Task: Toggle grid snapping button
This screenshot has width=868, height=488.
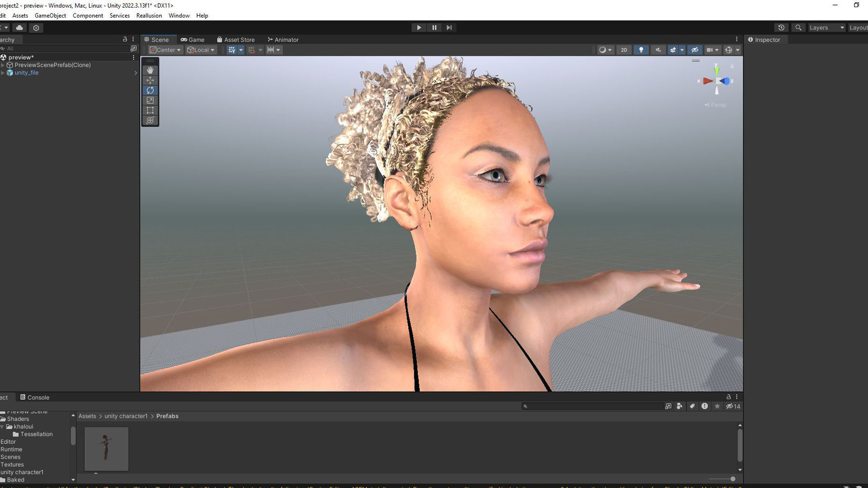Action: point(251,50)
